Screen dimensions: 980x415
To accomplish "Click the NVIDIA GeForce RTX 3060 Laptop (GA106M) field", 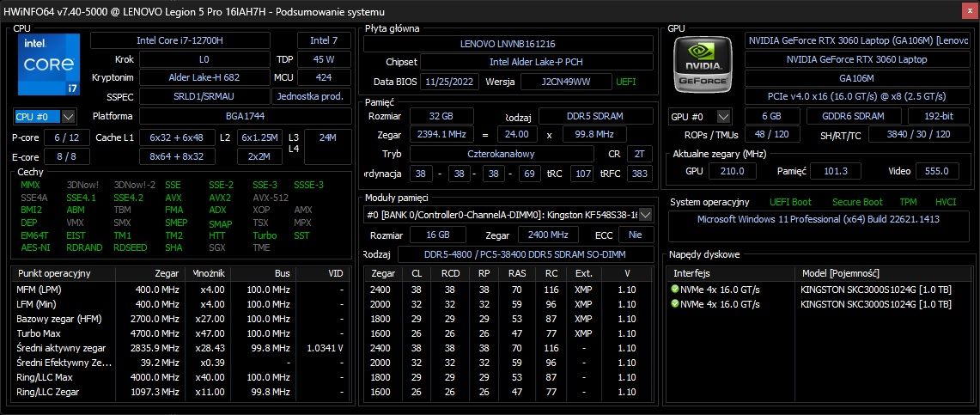I will 857,40.
